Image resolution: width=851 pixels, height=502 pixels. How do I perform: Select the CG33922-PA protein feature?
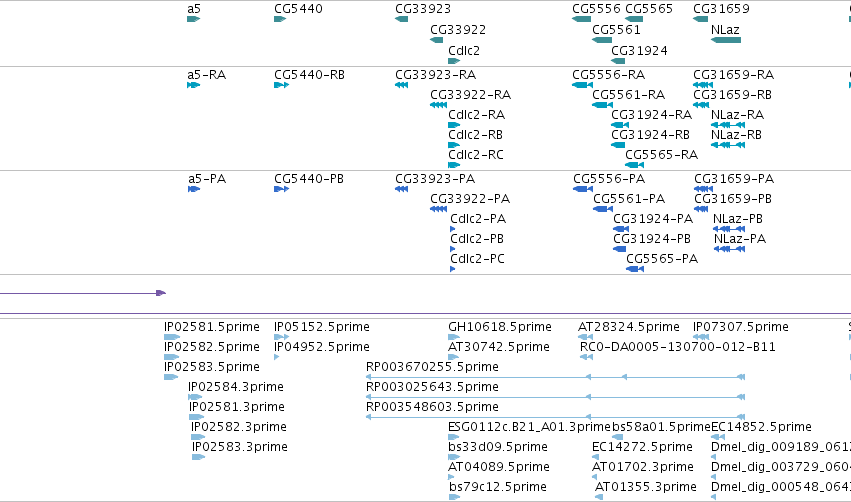coord(439,209)
